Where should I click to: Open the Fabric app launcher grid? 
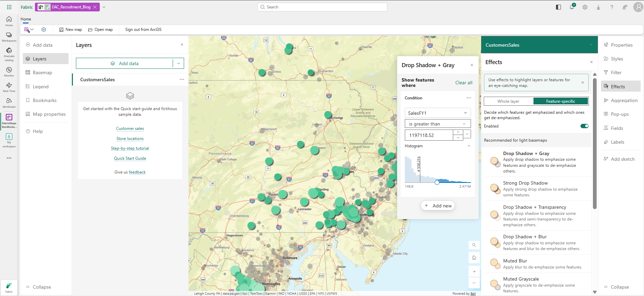(x=9, y=7)
